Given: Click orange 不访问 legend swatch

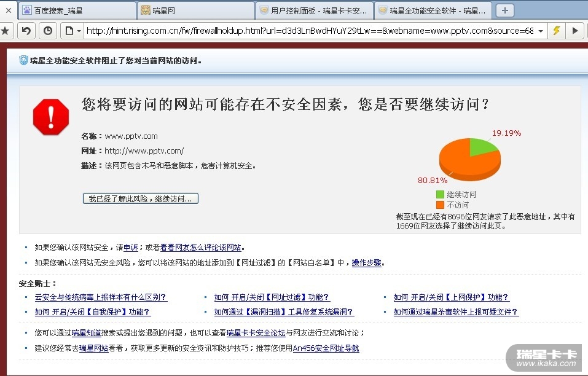Looking at the screenshot, I should click(440, 205).
